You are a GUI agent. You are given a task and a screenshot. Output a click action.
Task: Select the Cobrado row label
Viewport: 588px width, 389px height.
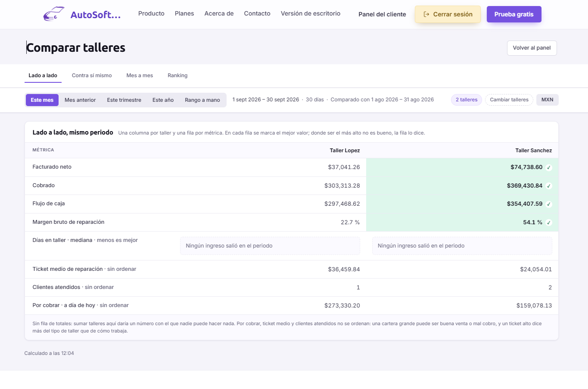tap(44, 185)
